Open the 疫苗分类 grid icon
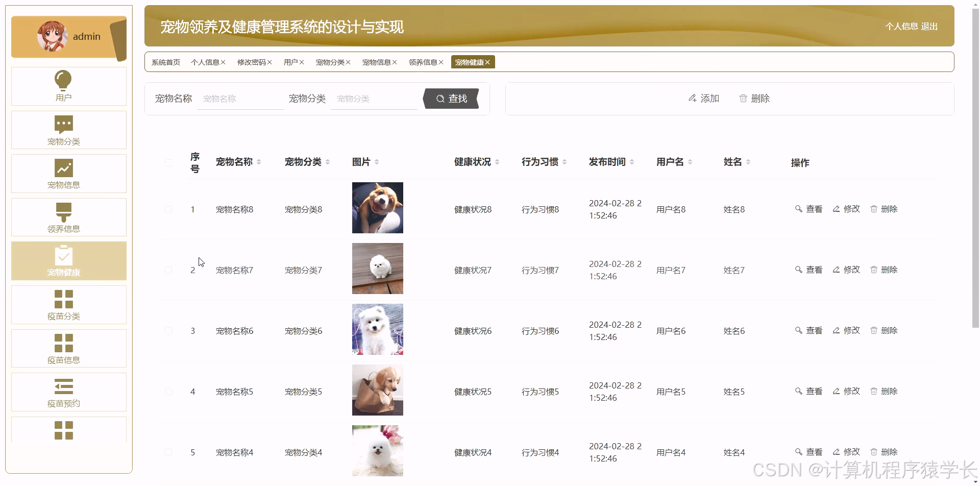Screen dimensions: 980x486 (63, 299)
